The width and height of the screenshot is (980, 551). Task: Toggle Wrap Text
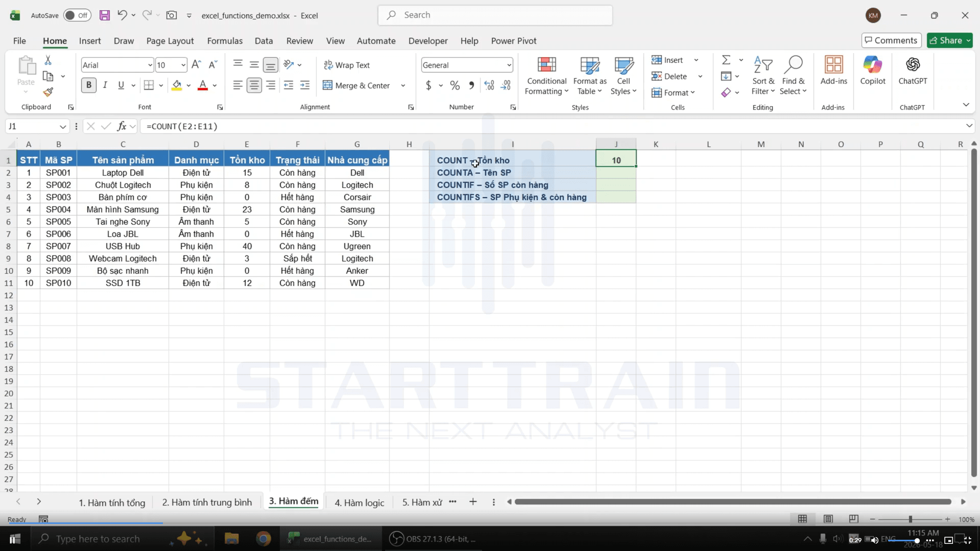347,65
